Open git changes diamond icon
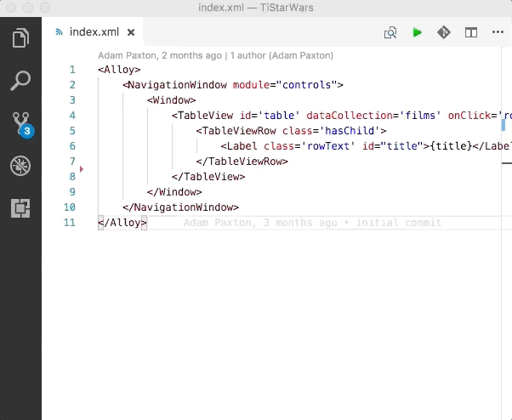 coord(444,32)
